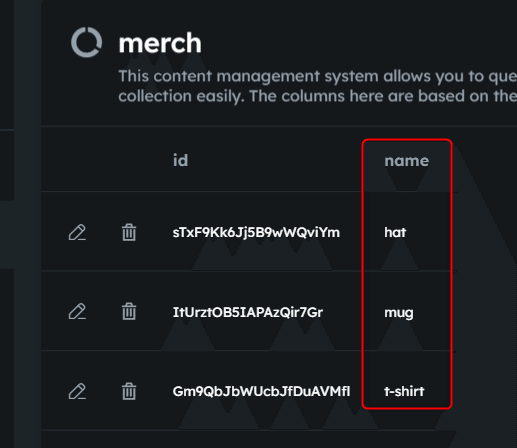Select the id ItUrztOB5IAPAzQir7Gr cell
Screen dimensions: 517x448
coord(248,312)
